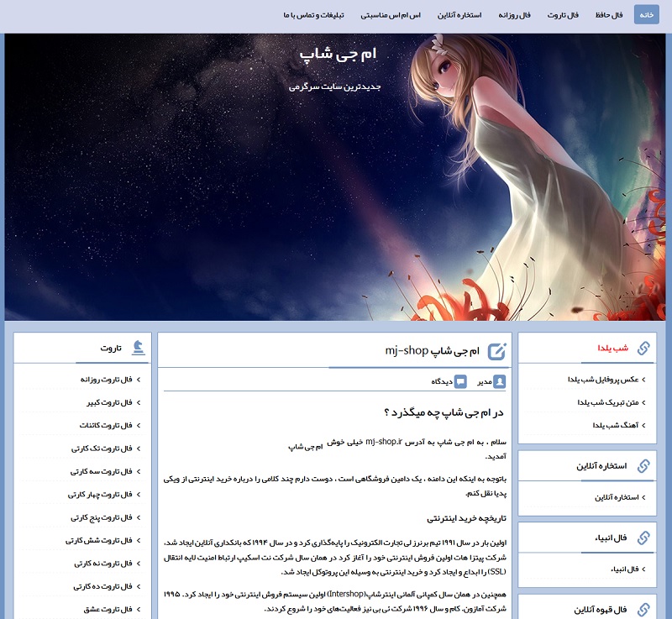Image resolution: width=672 pixels, height=619 pixels.
Task: Click the chain link icon beside استخاره آنلاین heading
Action: pos(643,466)
